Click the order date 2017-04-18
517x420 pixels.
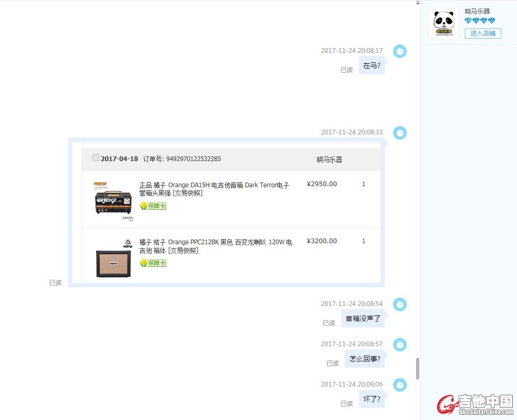click(x=119, y=158)
